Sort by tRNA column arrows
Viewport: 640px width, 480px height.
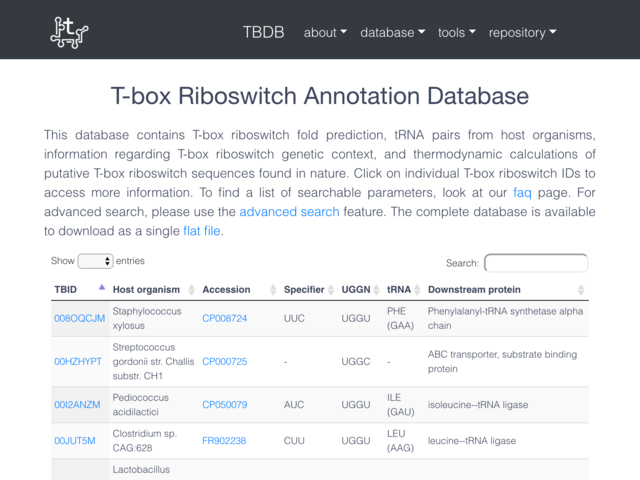coord(417,290)
